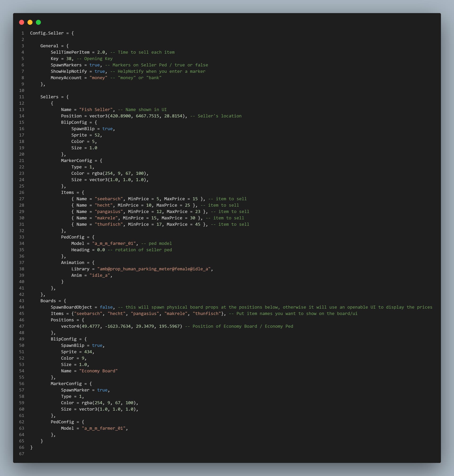Click the rgba color value under Sellers MarkerConfig
Screen dimensions: 454x476
[119, 173]
